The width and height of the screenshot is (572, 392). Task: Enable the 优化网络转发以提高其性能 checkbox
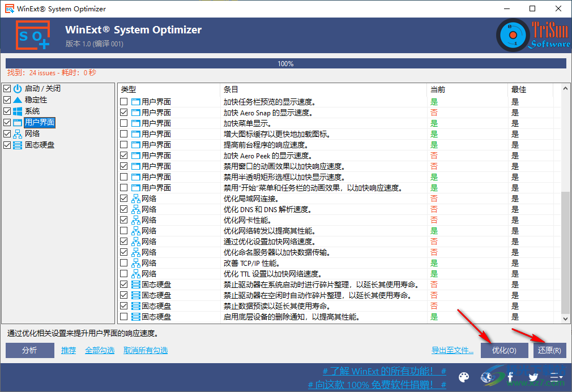[x=123, y=231]
